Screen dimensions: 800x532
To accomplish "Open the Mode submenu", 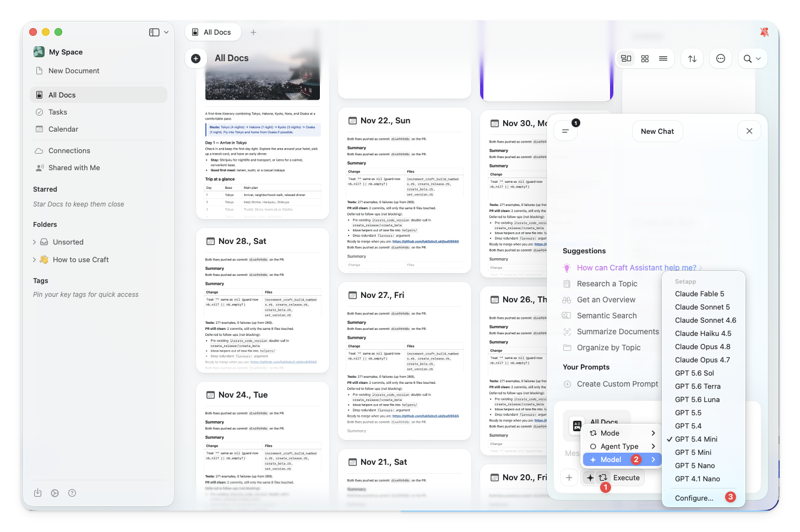I will click(622, 433).
